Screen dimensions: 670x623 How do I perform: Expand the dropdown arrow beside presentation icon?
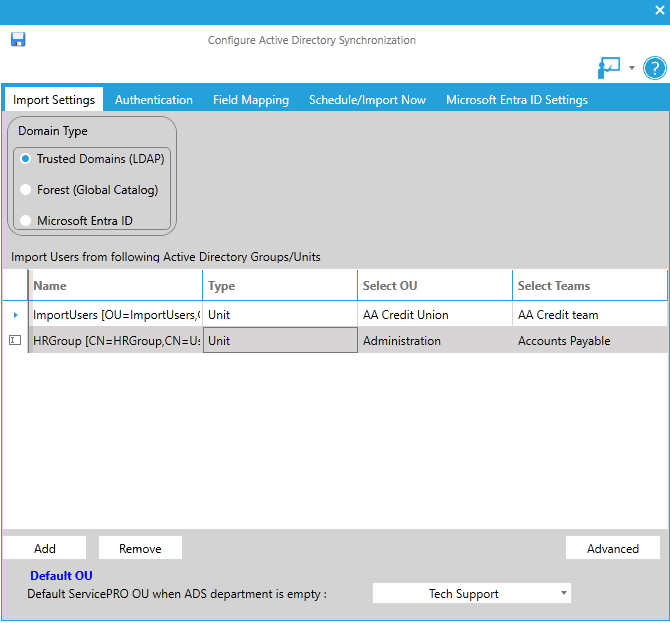tap(632, 68)
